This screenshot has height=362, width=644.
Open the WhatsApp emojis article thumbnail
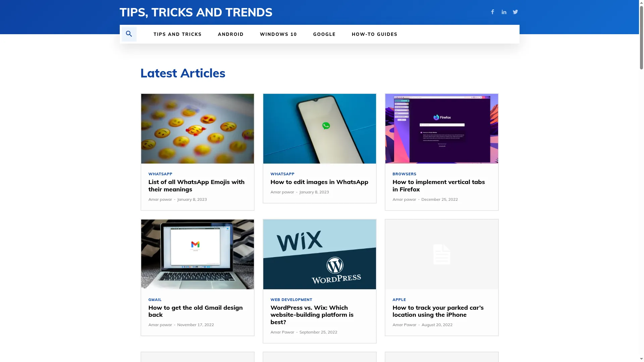(198, 129)
